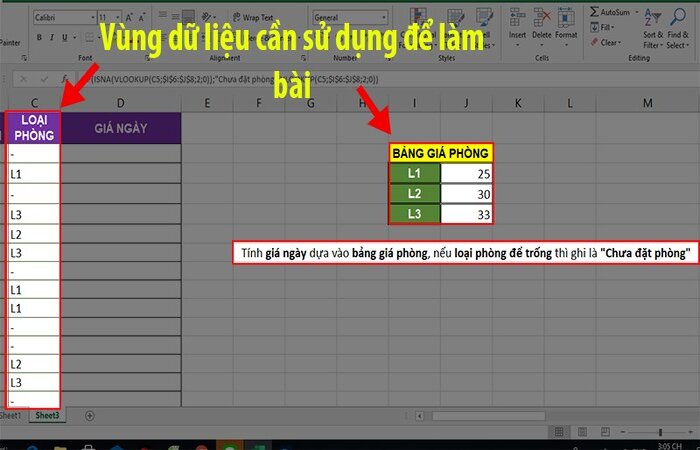Toggle Wrap Text
Viewport: 700px width, 450px height.
[x=253, y=17]
